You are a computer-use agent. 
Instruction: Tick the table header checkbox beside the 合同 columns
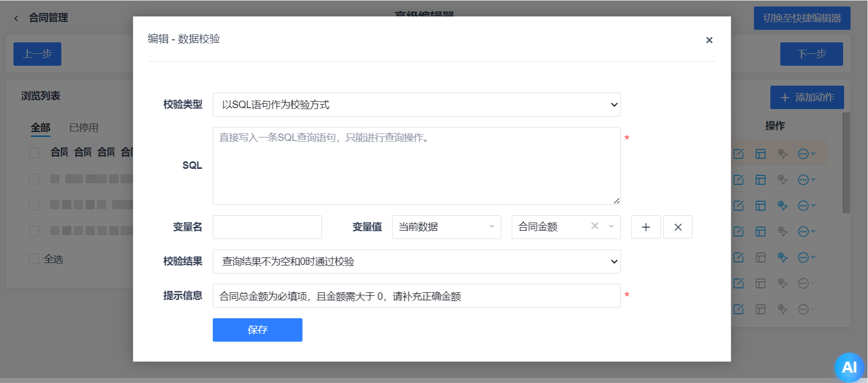tap(34, 153)
